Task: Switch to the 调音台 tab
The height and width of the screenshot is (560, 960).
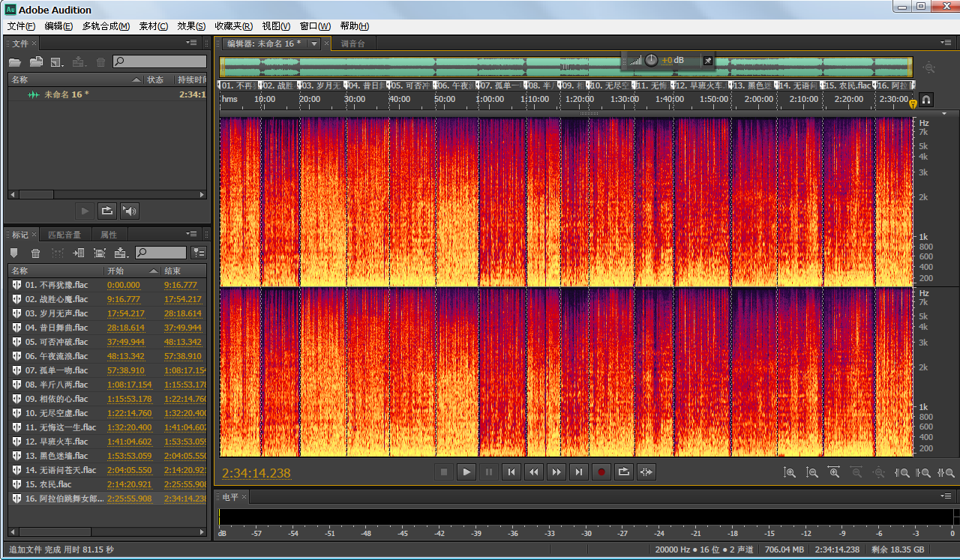Action: click(353, 43)
